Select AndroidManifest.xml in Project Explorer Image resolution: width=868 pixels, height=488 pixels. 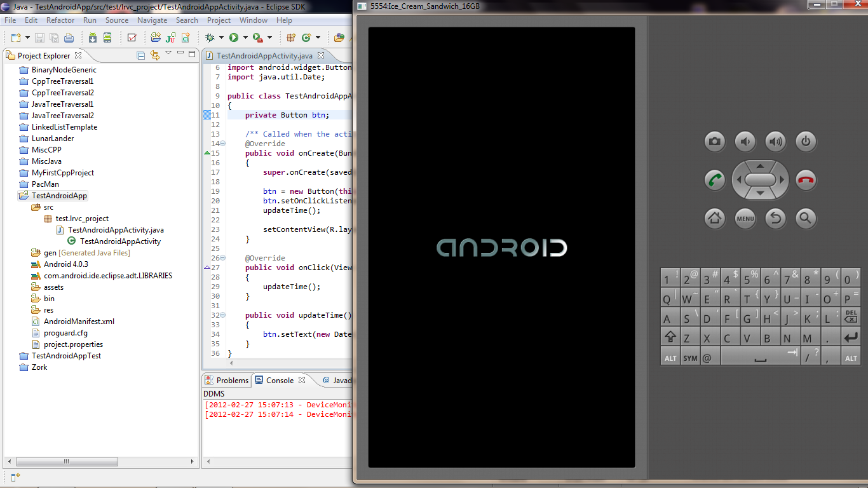point(73,322)
